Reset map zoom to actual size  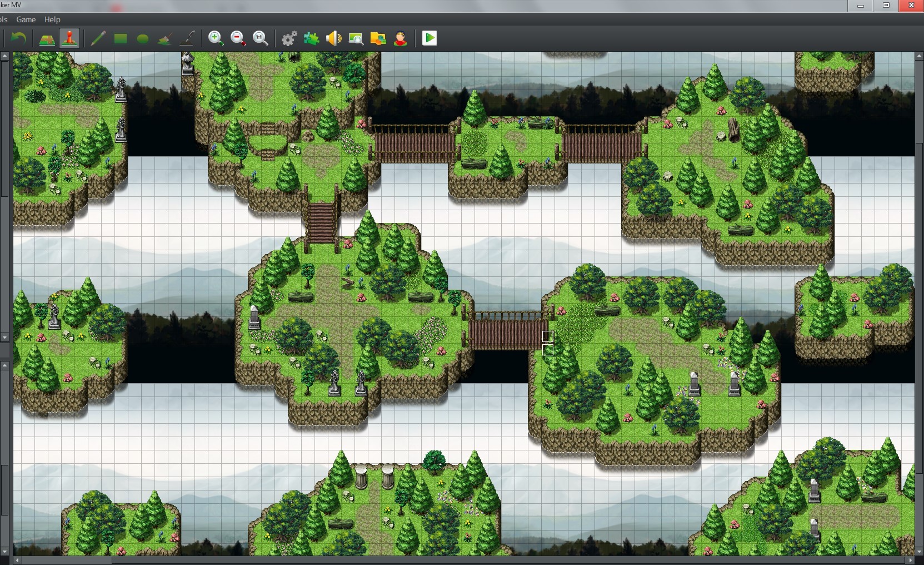(261, 38)
